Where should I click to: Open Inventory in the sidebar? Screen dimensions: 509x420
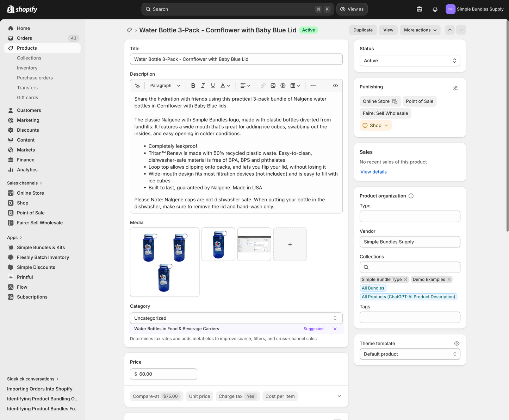pos(27,68)
